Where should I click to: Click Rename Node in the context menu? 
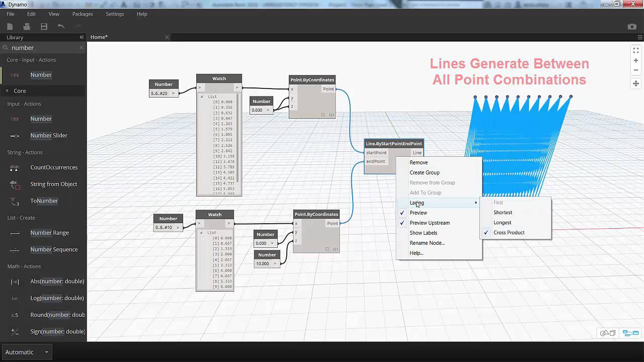[427, 243]
